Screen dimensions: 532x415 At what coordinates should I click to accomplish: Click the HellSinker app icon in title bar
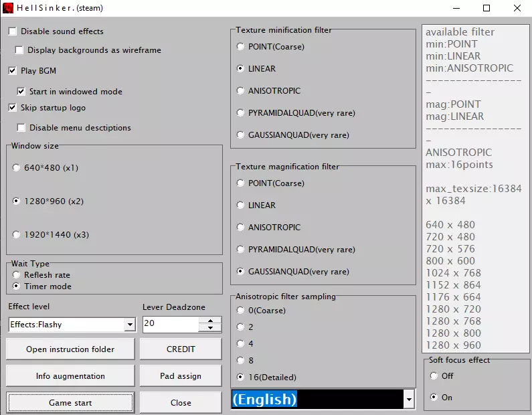tap(7, 8)
